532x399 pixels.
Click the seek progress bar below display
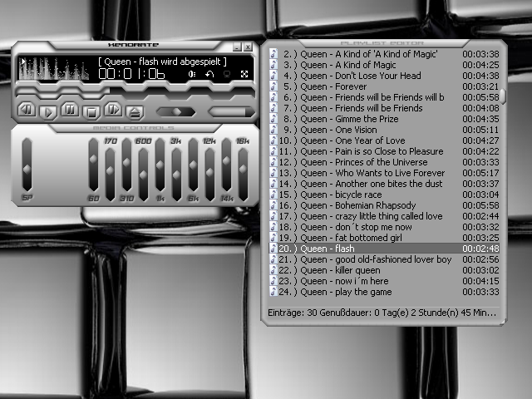(135, 91)
